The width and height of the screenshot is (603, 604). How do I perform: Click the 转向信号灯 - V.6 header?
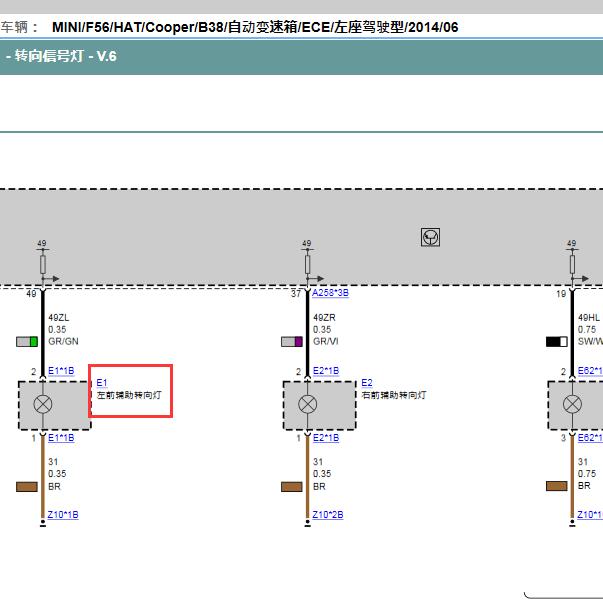click(x=61, y=56)
